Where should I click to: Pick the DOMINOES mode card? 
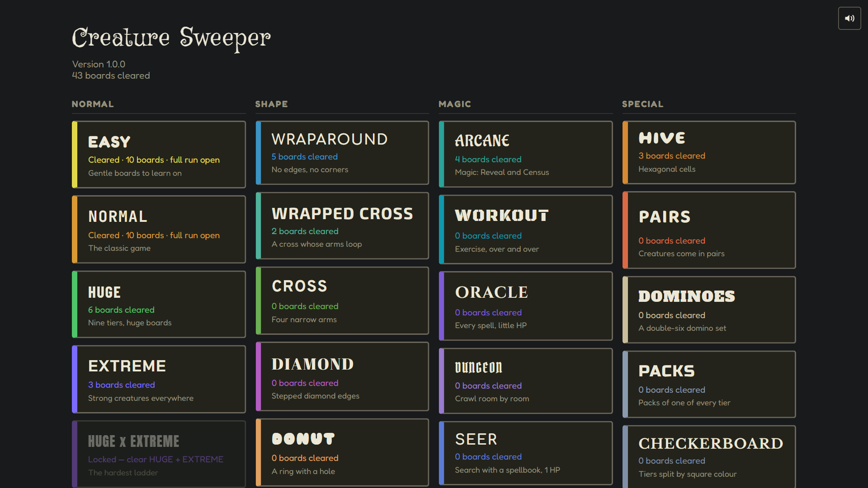pyautogui.click(x=709, y=310)
